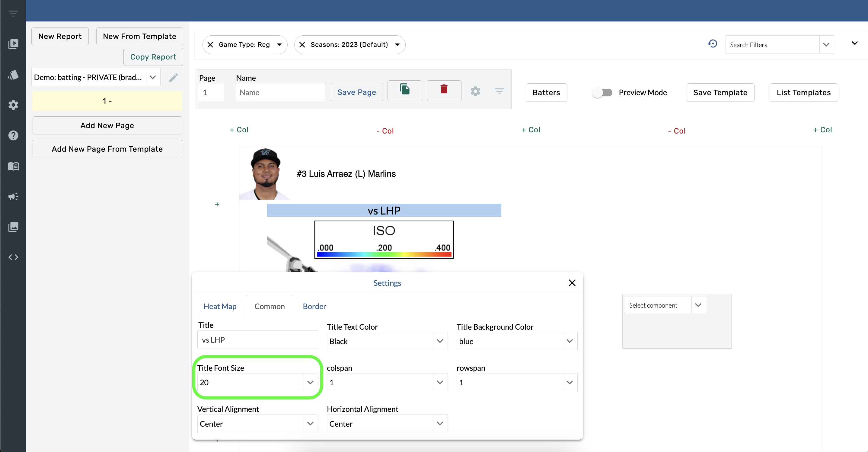This screenshot has height=452, width=868.
Task: Expand the Select component dropdown
Action: pyautogui.click(x=698, y=305)
